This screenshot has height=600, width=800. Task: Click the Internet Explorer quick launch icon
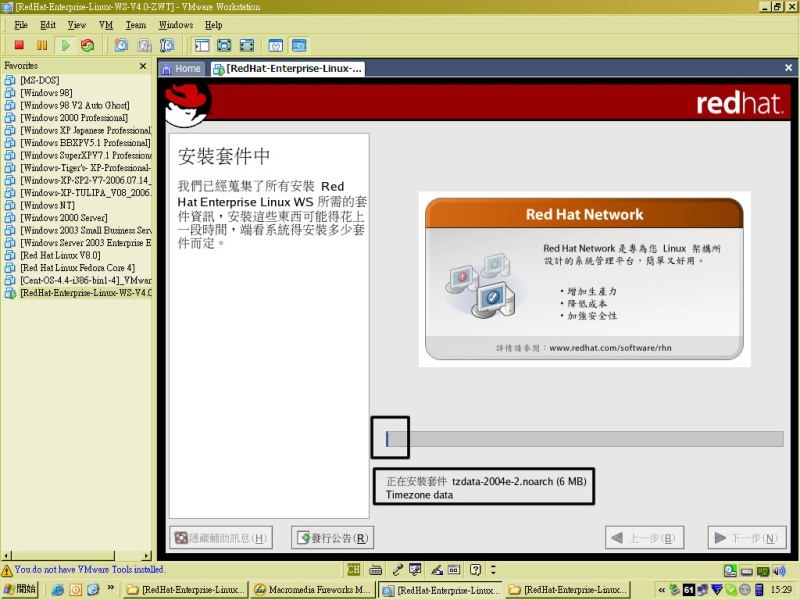click(x=58, y=590)
